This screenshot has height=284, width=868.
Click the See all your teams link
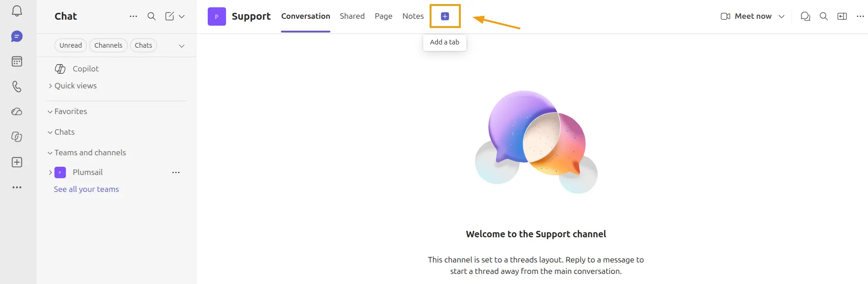[x=86, y=189]
